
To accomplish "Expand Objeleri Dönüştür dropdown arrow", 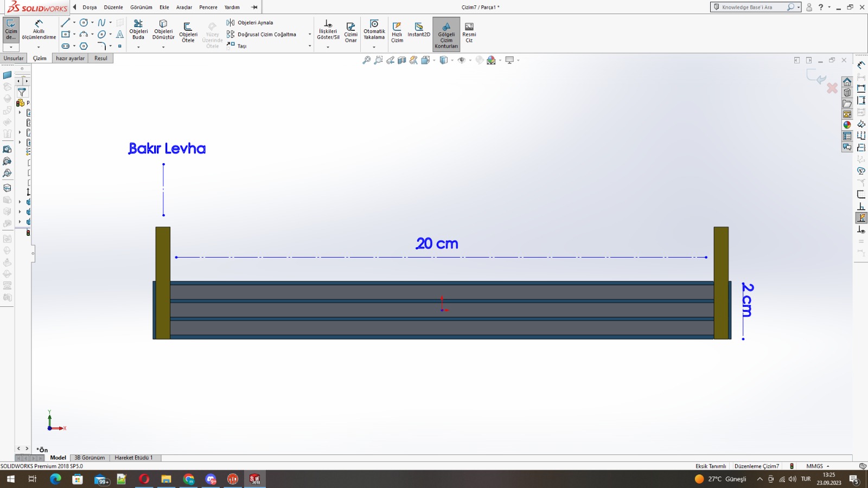I will pyautogui.click(x=163, y=47).
